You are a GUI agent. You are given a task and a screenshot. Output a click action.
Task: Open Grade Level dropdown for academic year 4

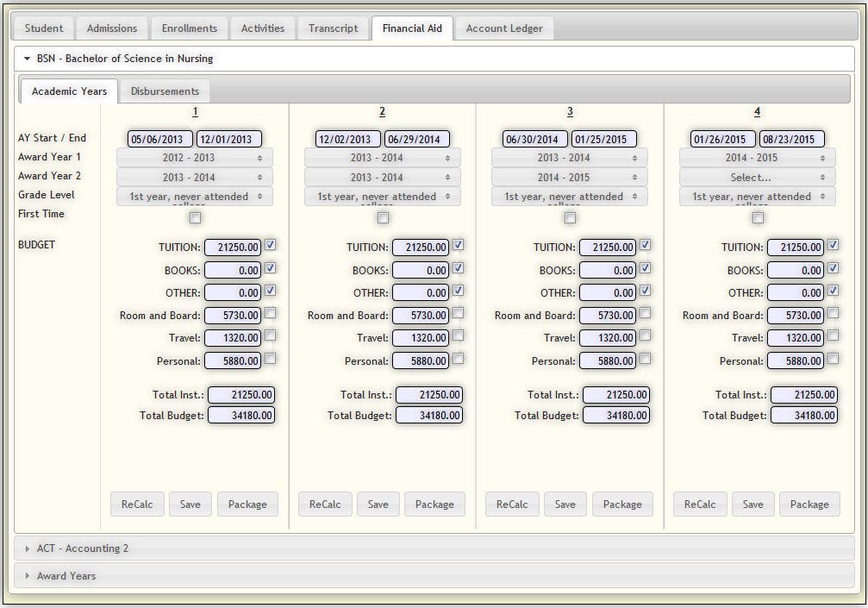[758, 197]
